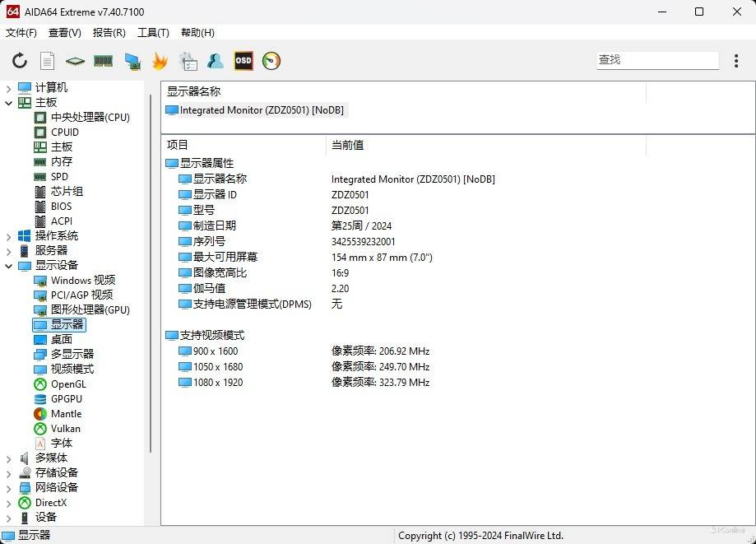Open the three-dot more options menu
The height and width of the screenshot is (544, 756).
(736, 61)
